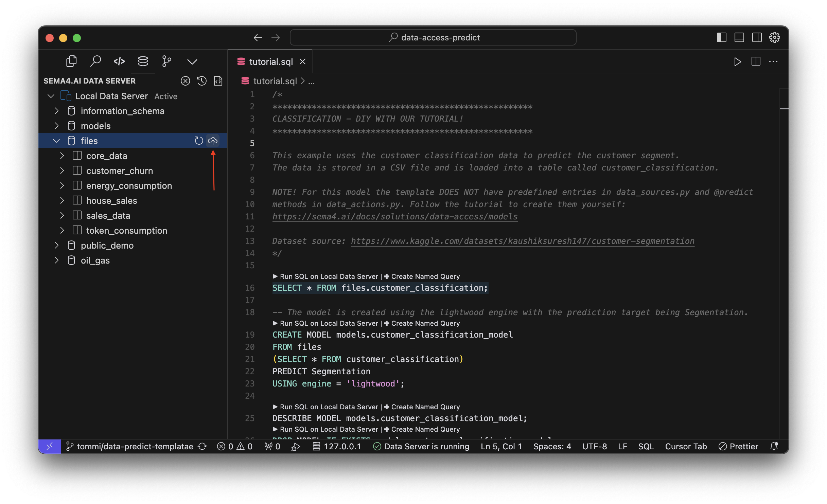Click tutorial.sql in the breadcrumb

[x=275, y=81]
